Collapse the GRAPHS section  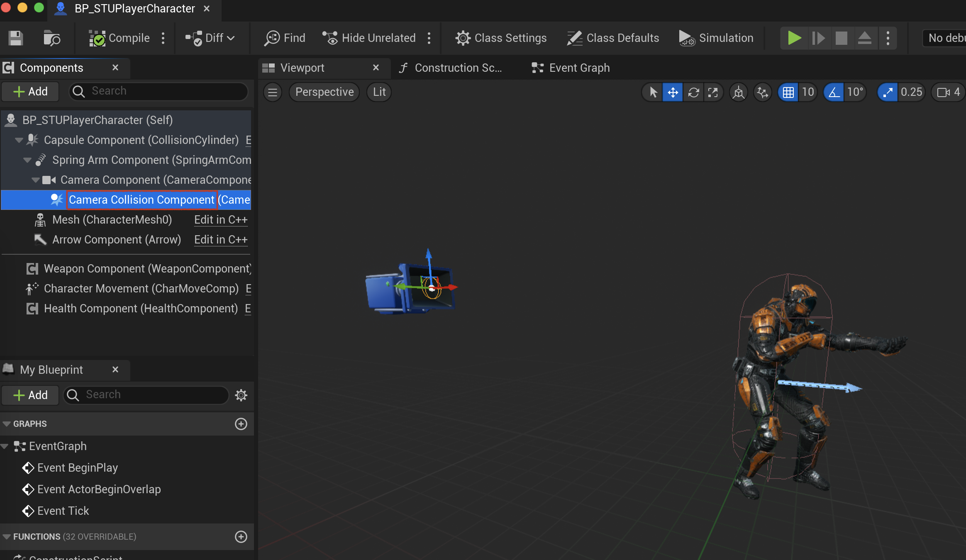tap(7, 424)
